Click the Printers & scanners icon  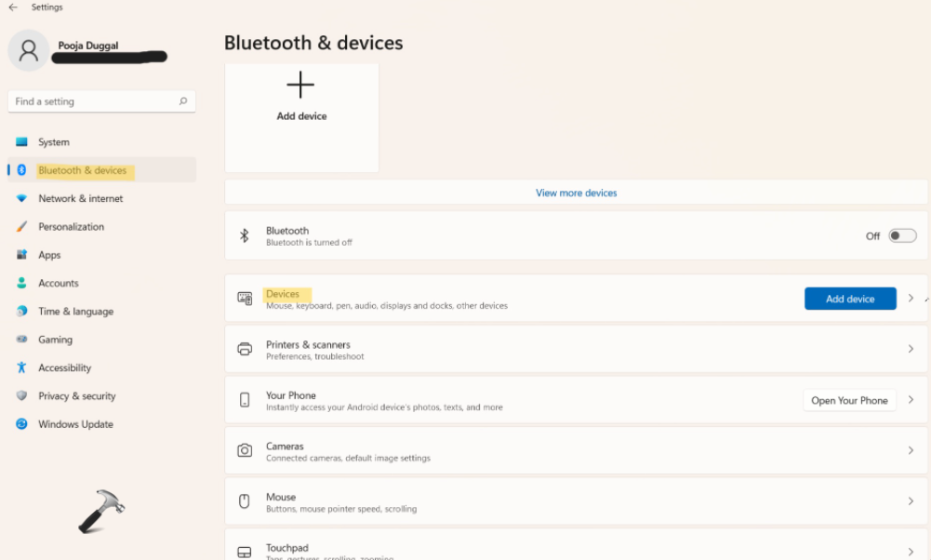click(245, 350)
